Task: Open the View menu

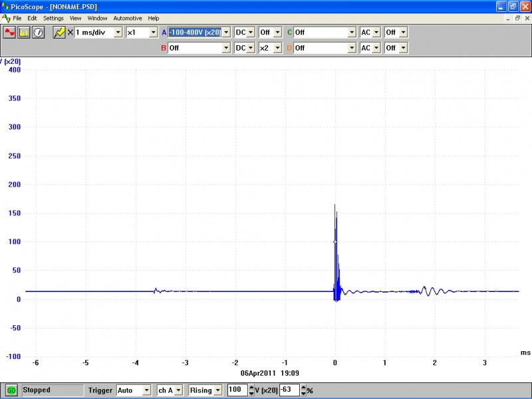Action: click(x=76, y=18)
